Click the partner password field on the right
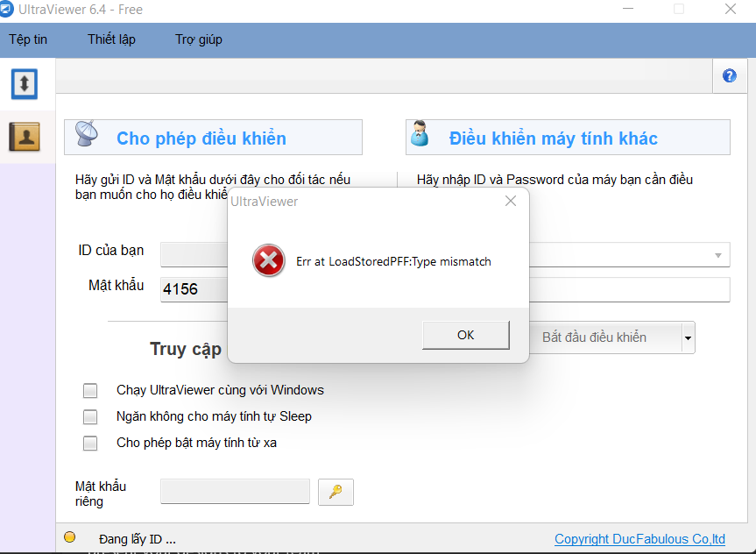 [630, 289]
